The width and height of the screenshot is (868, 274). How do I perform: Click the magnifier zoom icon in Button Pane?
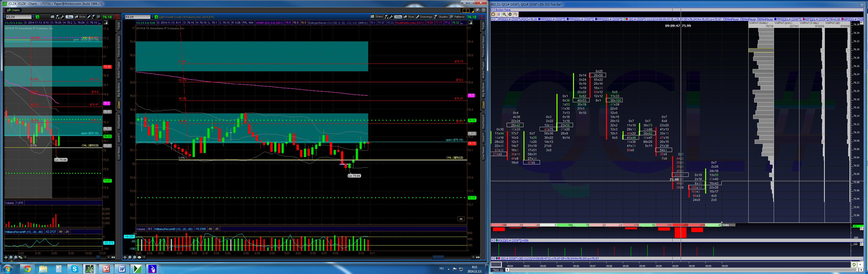504,14
